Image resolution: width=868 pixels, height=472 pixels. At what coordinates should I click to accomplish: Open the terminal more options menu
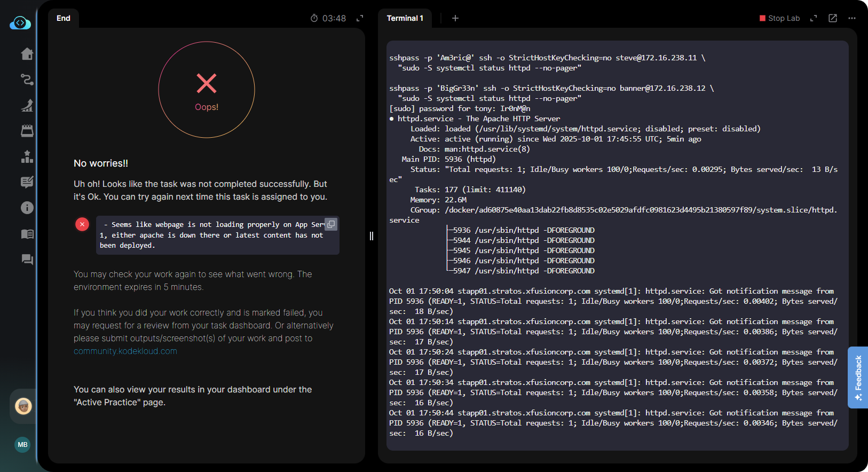tap(852, 18)
